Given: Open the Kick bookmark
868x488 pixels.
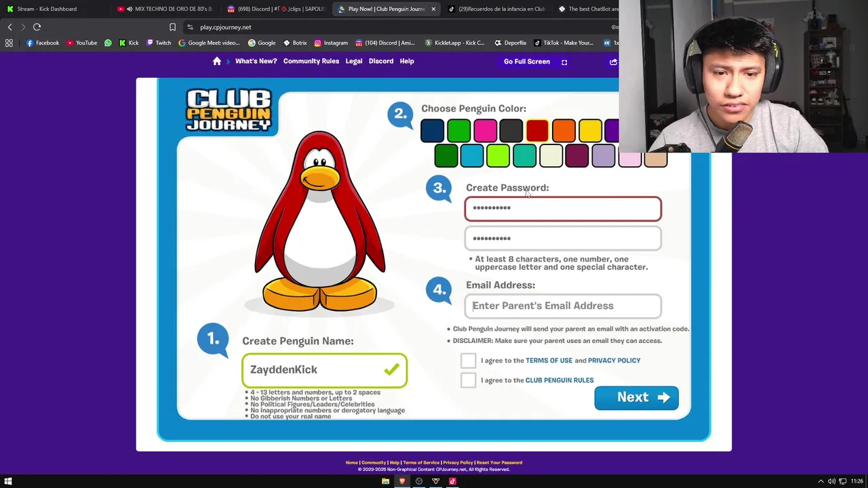Looking at the screenshot, I should point(129,43).
